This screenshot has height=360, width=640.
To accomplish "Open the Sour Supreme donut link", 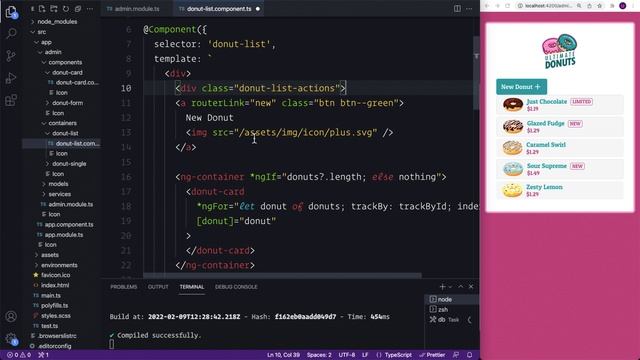I will 547,166.
